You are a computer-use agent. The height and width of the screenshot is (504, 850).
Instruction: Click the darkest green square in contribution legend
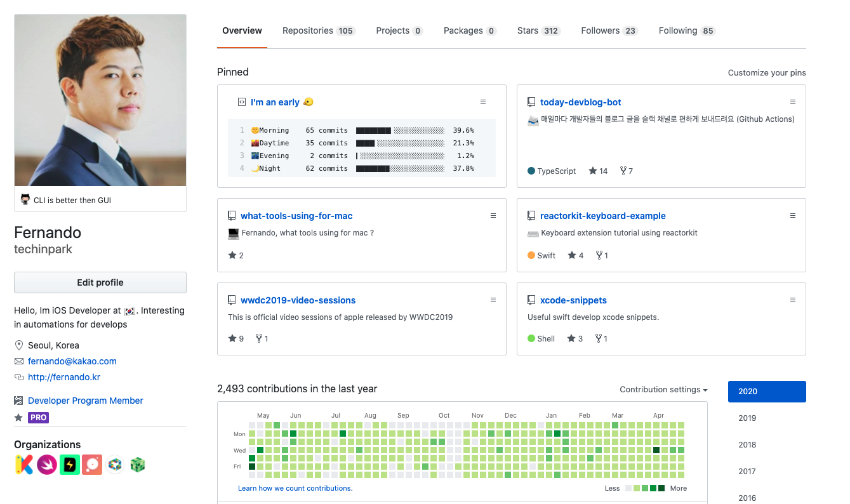click(661, 488)
